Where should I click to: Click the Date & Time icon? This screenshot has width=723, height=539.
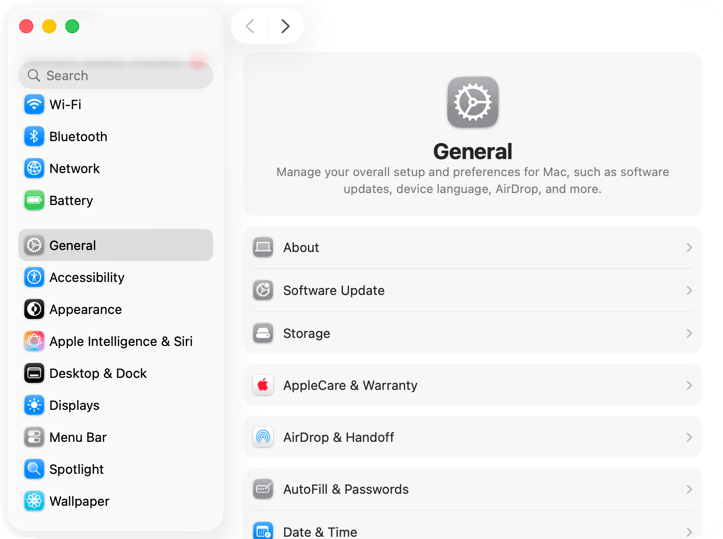(x=263, y=531)
